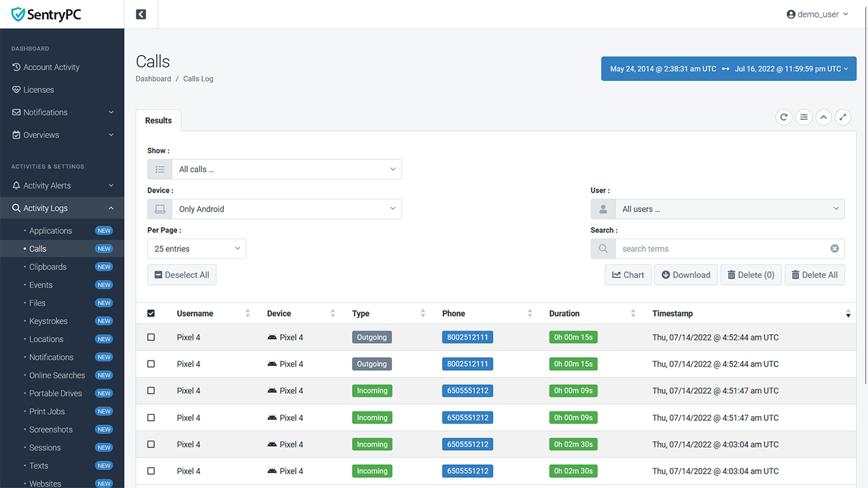Click the Deselect All button
Viewport: 868px width, 488px height.
(182, 274)
